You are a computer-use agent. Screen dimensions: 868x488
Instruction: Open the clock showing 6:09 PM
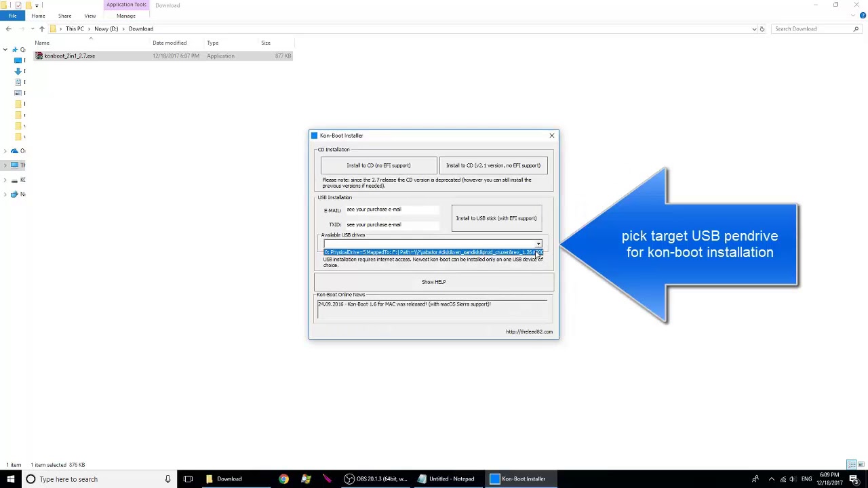(829, 479)
